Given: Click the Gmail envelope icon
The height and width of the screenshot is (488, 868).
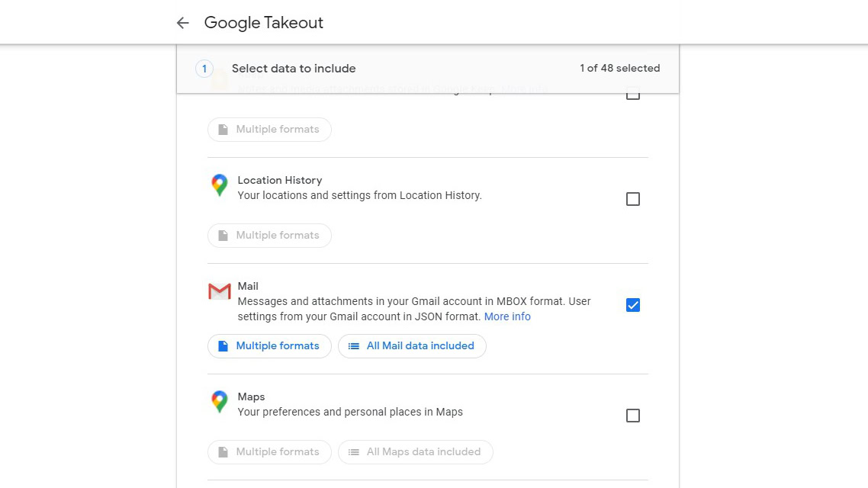Looking at the screenshot, I should [220, 291].
